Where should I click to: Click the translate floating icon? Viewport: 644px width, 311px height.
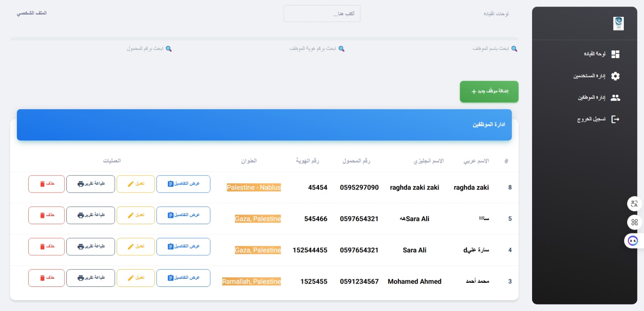[x=634, y=204]
